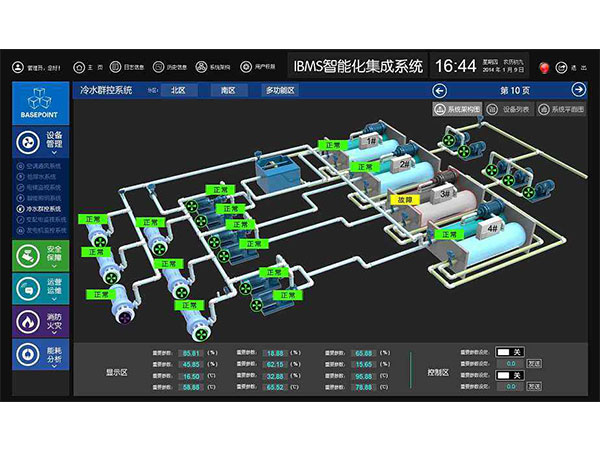Click the lower 发送 send button
The width and height of the screenshot is (600, 450).
point(534,386)
